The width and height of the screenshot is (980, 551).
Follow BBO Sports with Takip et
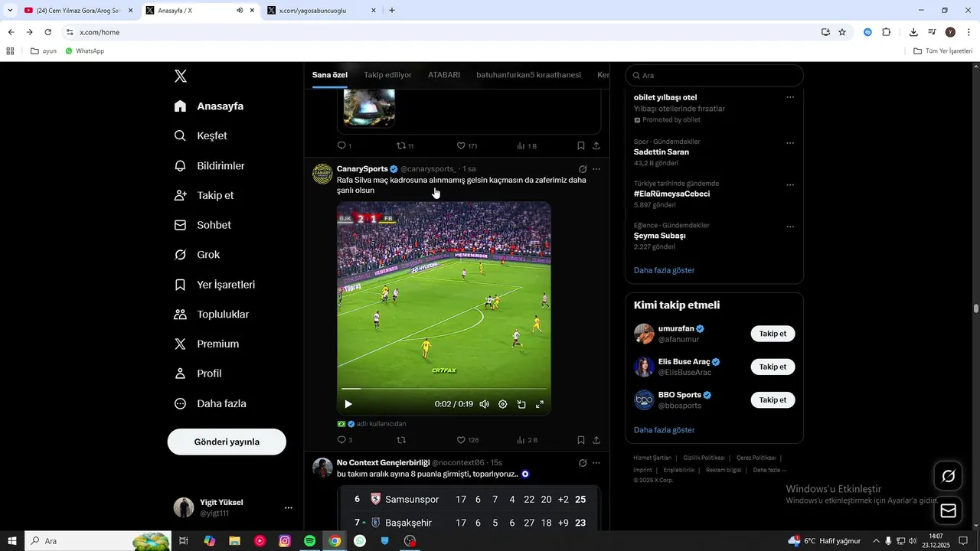(x=773, y=399)
